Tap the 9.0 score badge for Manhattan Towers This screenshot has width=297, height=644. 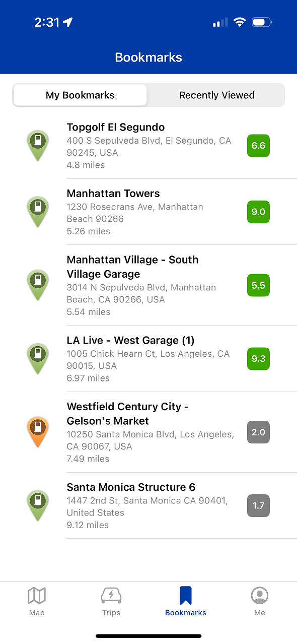[x=258, y=212]
